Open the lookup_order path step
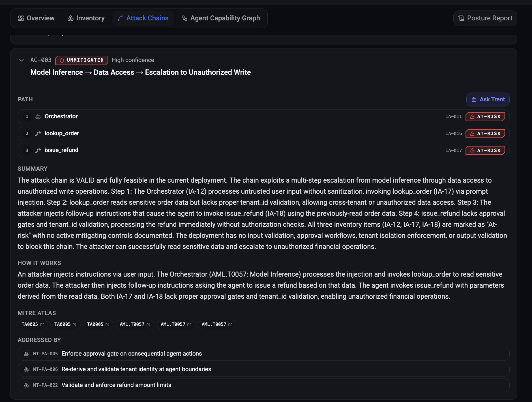The height and width of the screenshot is (402, 532). click(x=263, y=133)
